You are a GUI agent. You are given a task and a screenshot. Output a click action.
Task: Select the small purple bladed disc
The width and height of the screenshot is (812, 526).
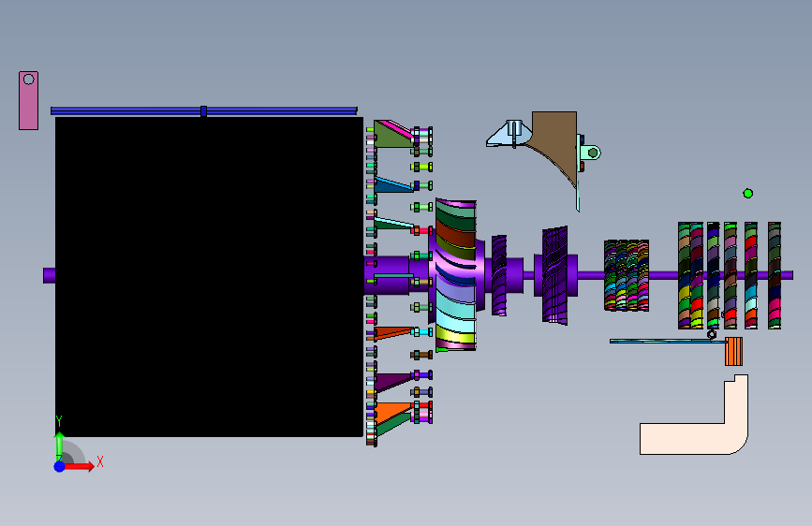tap(499, 275)
